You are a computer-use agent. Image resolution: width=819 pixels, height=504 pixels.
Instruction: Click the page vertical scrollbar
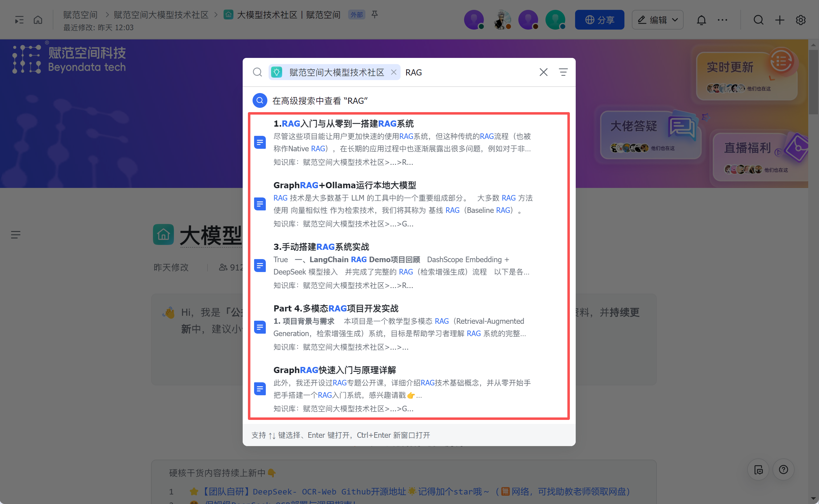(x=813, y=82)
